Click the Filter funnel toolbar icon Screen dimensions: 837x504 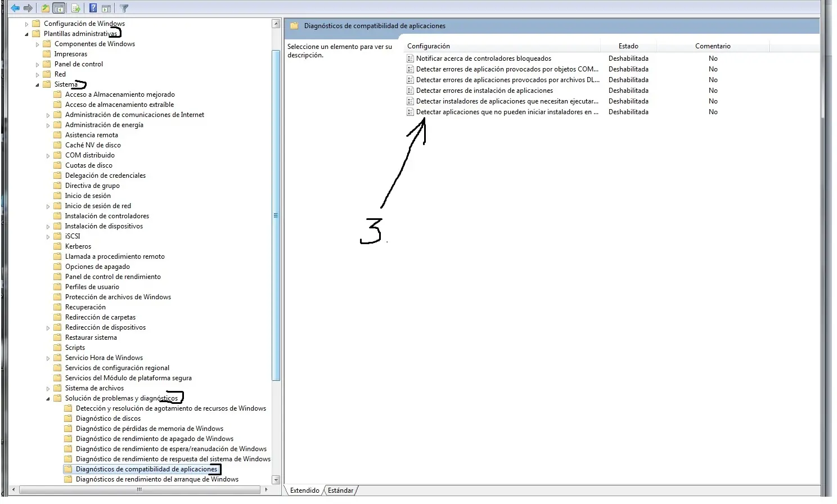tap(124, 8)
